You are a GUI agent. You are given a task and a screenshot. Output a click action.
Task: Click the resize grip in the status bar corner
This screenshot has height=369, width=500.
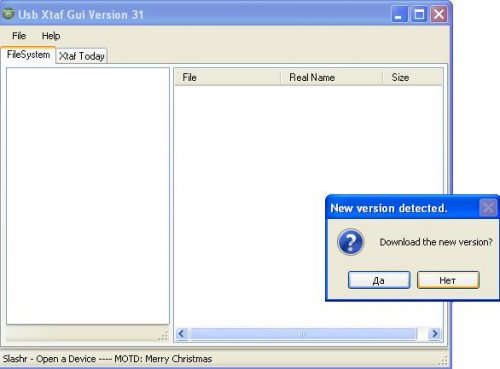tap(443, 360)
